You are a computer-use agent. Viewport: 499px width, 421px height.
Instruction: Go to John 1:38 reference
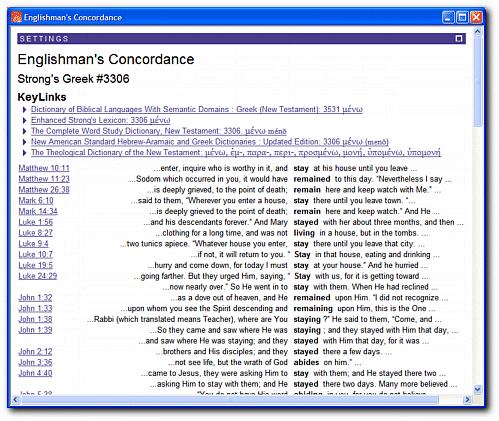pos(35,319)
